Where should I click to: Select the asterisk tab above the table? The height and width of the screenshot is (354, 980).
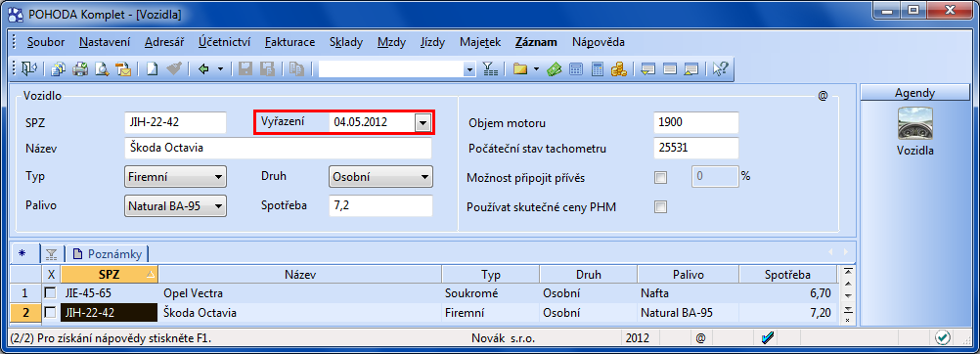pyautogui.click(x=22, y=253)
